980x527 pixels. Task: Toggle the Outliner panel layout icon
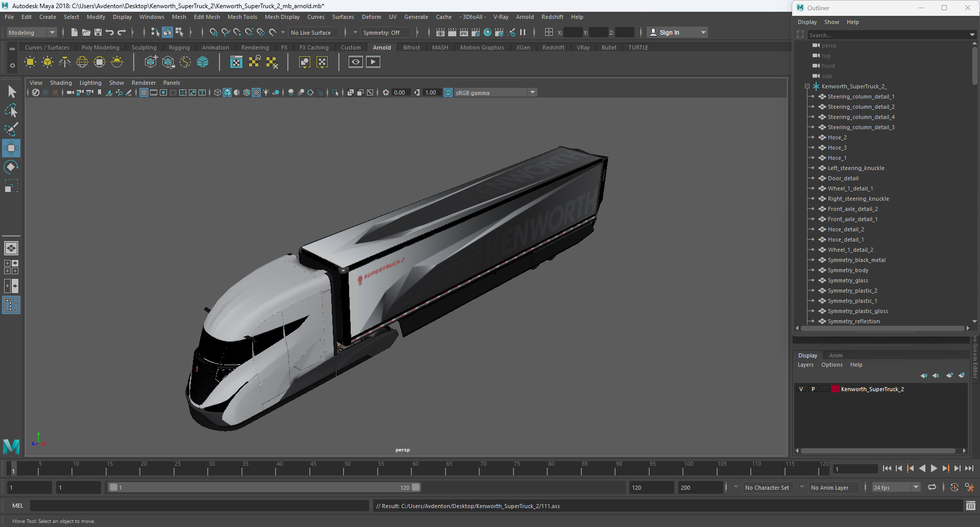[11, 305]
